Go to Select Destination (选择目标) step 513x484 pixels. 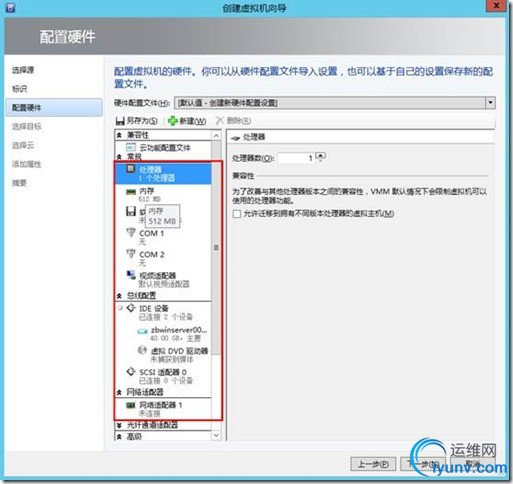click(27, 126)
